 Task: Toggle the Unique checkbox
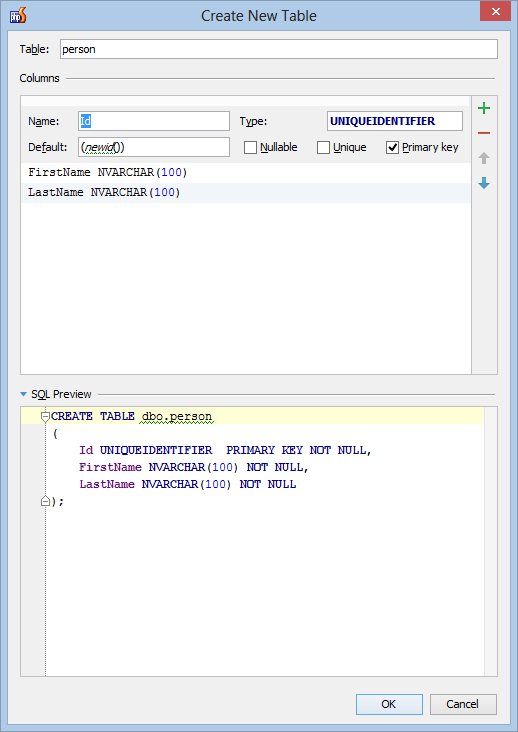323,148
